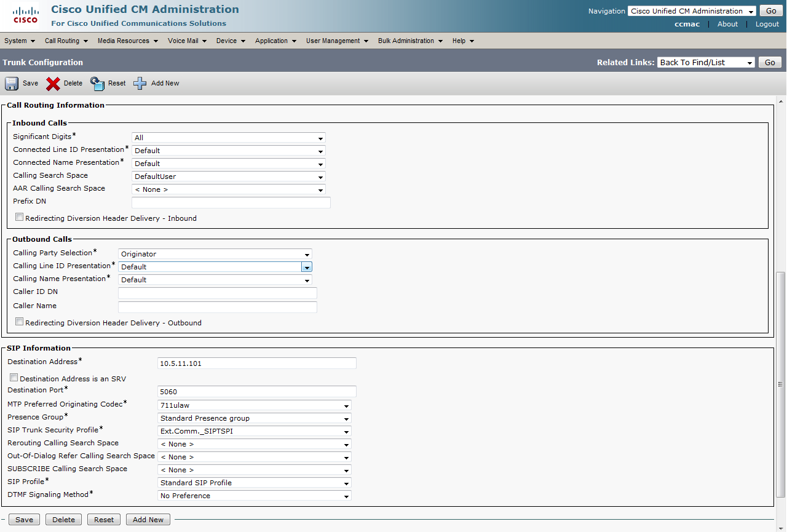Open the DTMF Signaling Method dropdown
The width and height of the screenshot is (787, 532).
pyautogui.click(x=255, y=496)
